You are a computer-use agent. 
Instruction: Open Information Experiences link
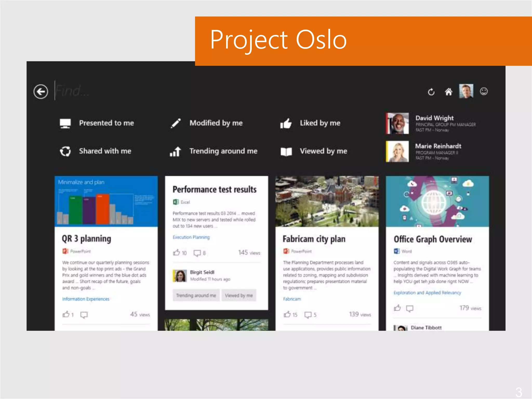click(x=86, y=299)
